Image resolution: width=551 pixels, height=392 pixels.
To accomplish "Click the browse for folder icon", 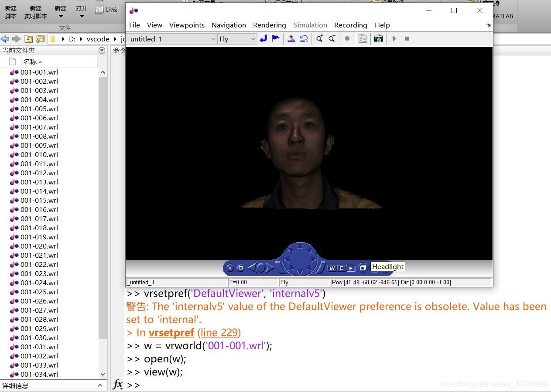I will click(x=40, y=39).
